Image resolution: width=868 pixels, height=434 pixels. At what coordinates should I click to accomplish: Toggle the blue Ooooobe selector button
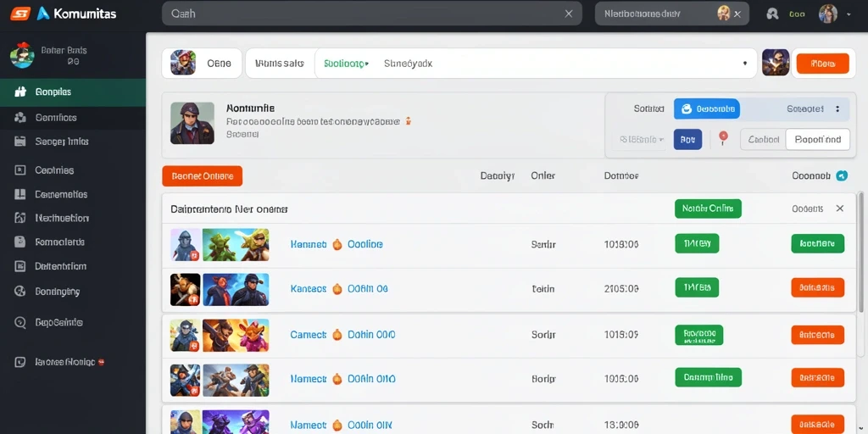[x=706, y=109]
